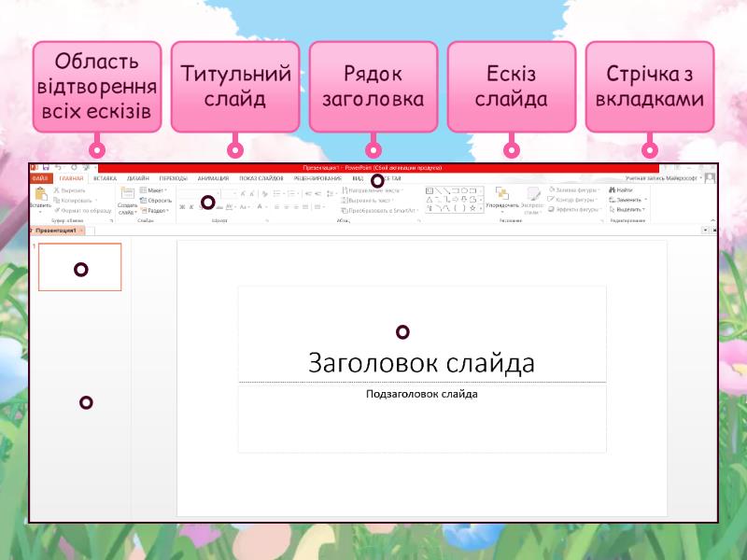747x560 pixels.
Task: Click the Вставить paste icon
Action: coord(41,194)
